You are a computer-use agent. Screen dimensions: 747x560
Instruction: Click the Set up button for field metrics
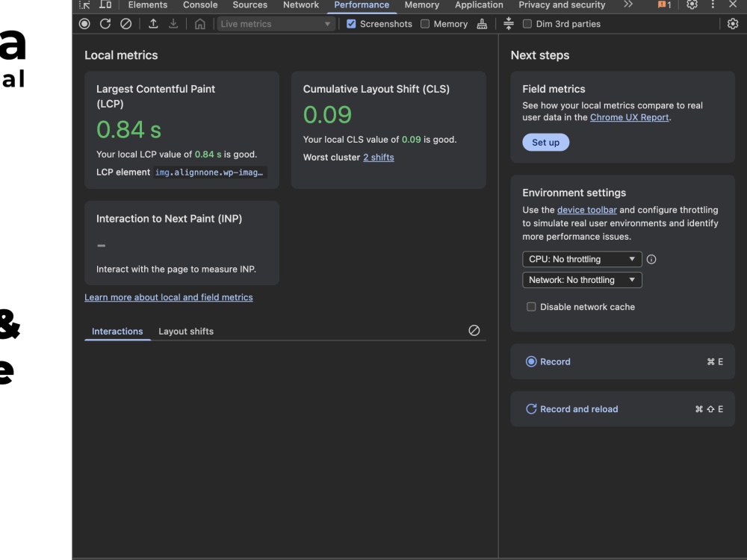point(545,143)
